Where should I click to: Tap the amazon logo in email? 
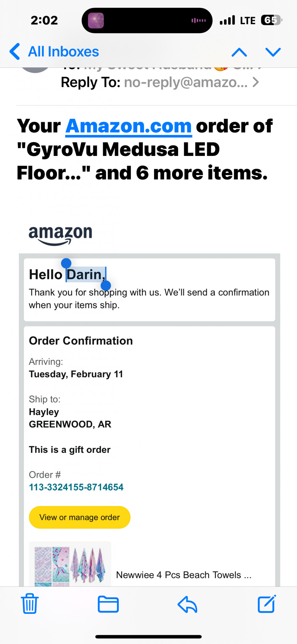tap(60, 235)
